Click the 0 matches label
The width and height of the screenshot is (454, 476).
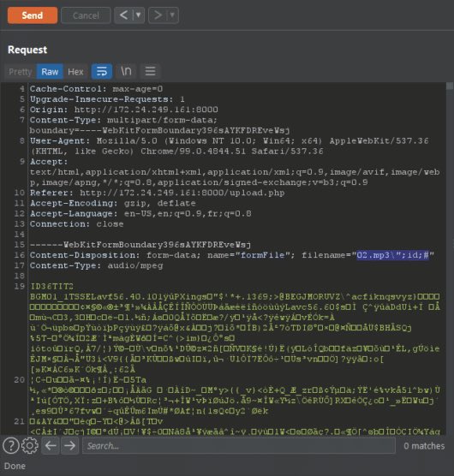424,446
